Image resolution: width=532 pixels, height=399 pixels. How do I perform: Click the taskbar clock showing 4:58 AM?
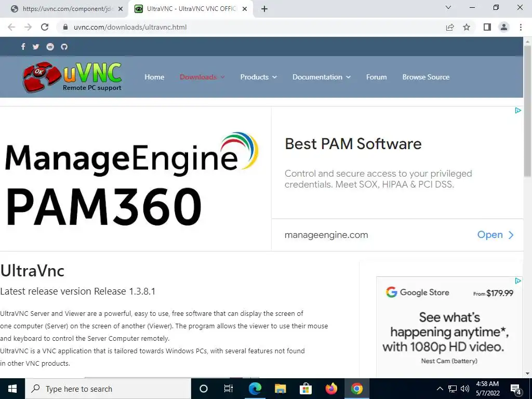[487, 389]
